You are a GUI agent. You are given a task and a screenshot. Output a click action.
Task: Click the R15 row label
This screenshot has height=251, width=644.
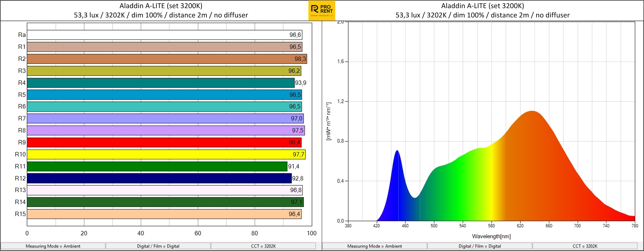(x=20, y=214)
